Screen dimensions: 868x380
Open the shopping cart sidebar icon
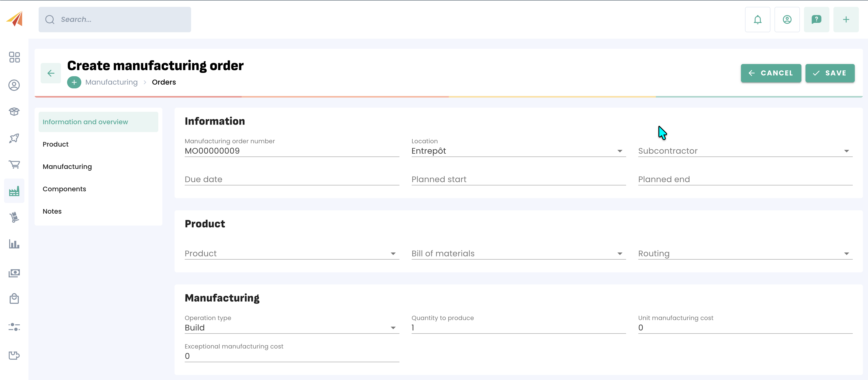pos(14,164)
